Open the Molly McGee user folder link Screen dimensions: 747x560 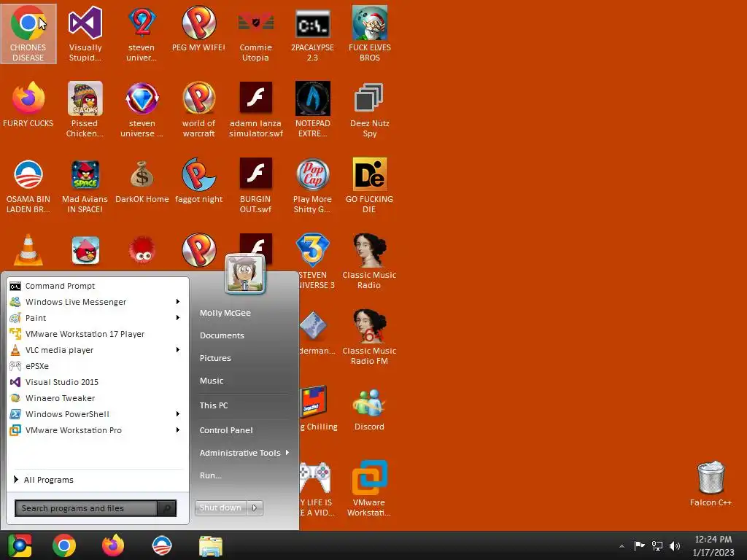[x=225, y=313]
